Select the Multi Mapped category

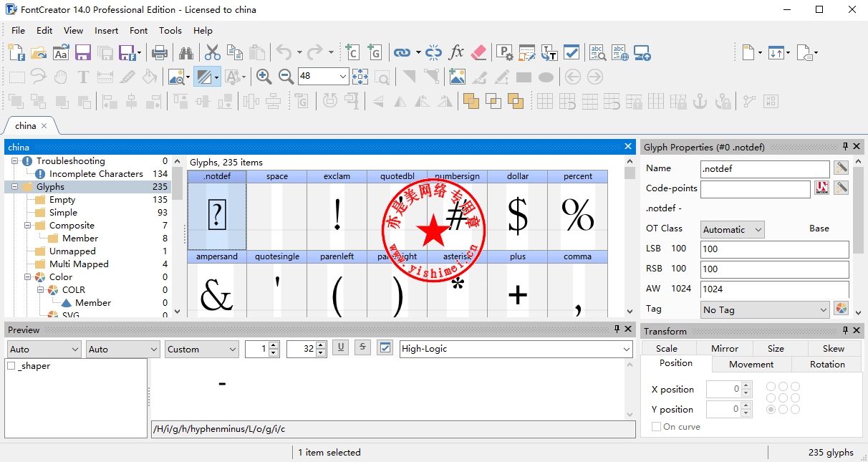(x=79, y=264)
